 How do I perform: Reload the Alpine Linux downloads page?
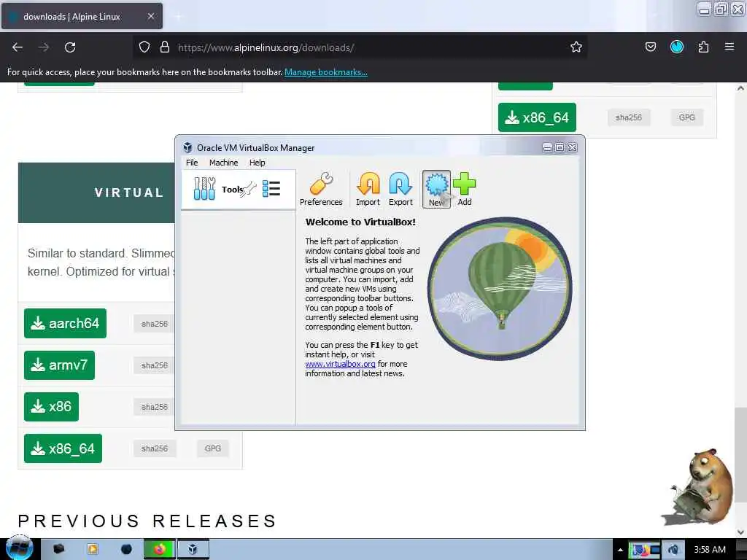70,47
